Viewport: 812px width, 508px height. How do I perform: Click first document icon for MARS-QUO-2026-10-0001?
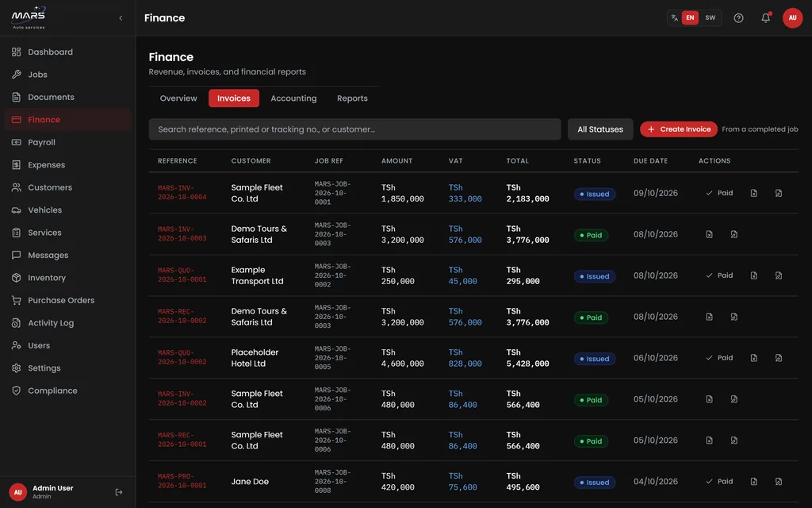click(x=753, y=275)
